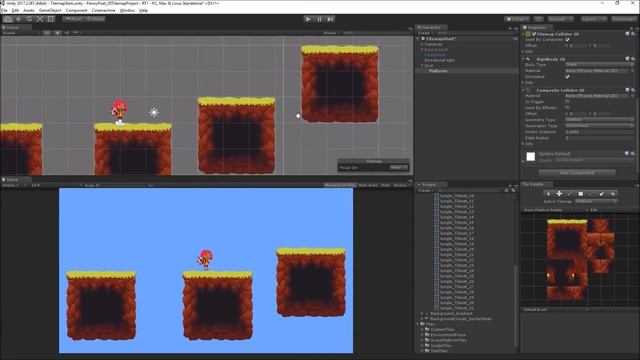
Task: Click the Add Component button
Action: click(577, 173)
